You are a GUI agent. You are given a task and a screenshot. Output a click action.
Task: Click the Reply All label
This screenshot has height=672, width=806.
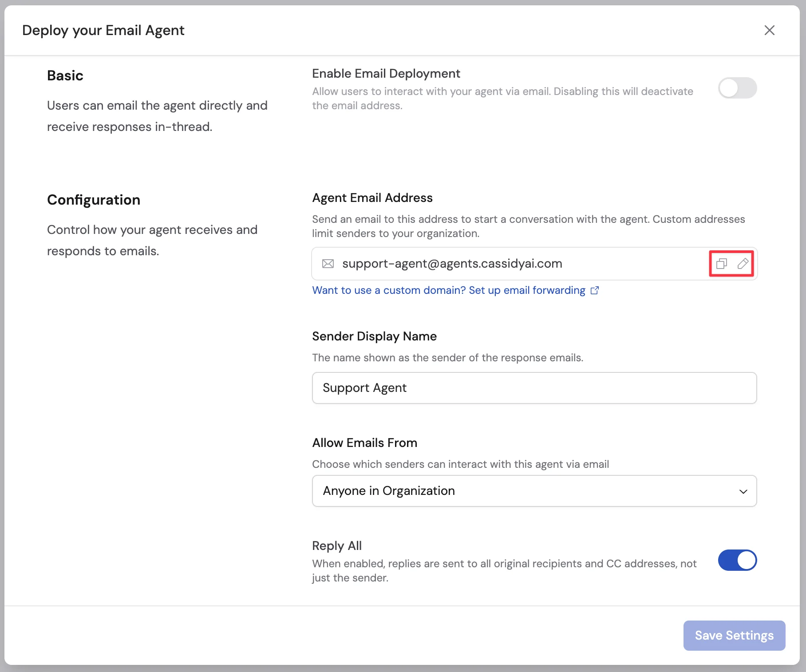[x=337, y=546]
